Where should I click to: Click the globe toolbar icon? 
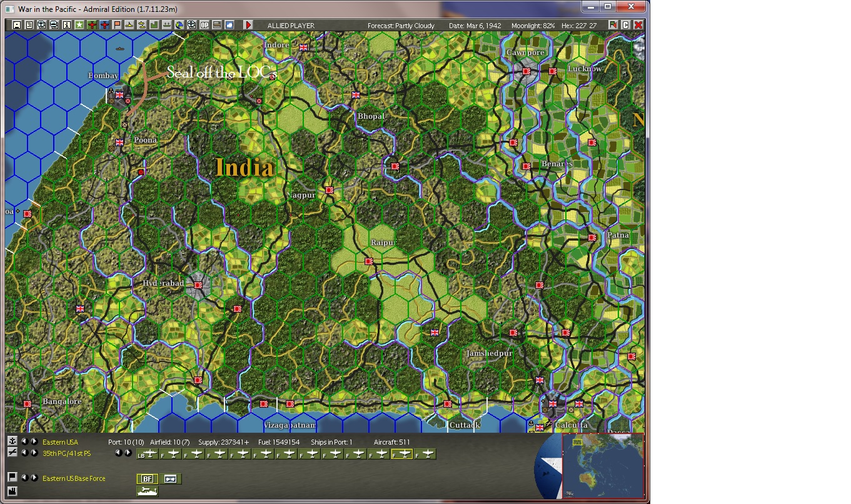point(179,25)
